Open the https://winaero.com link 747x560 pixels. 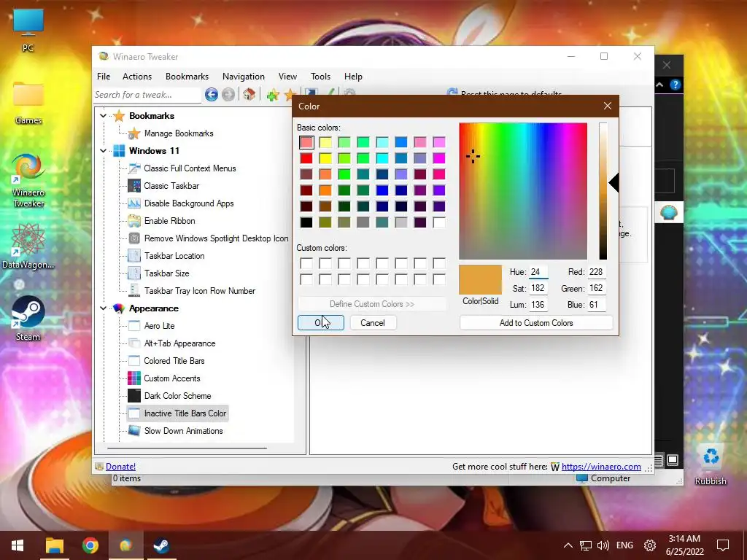click(x=601, y=467)
